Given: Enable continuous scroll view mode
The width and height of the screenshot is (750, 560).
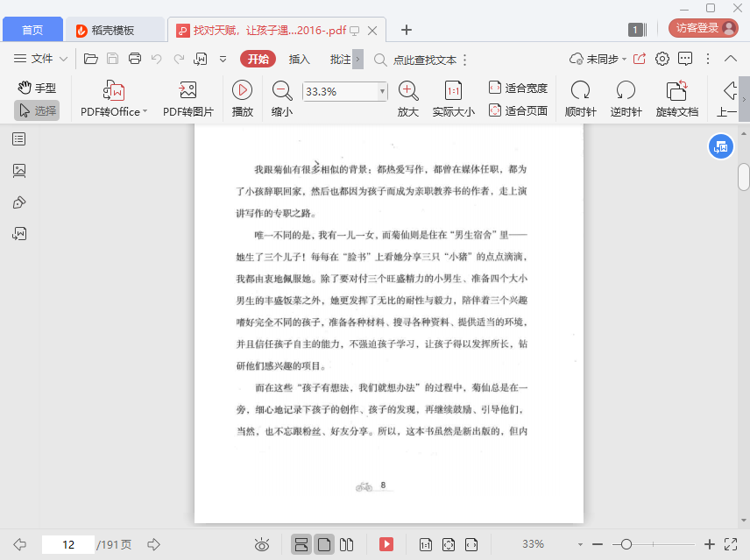Looking at the screenshot, I should point(301,544).
